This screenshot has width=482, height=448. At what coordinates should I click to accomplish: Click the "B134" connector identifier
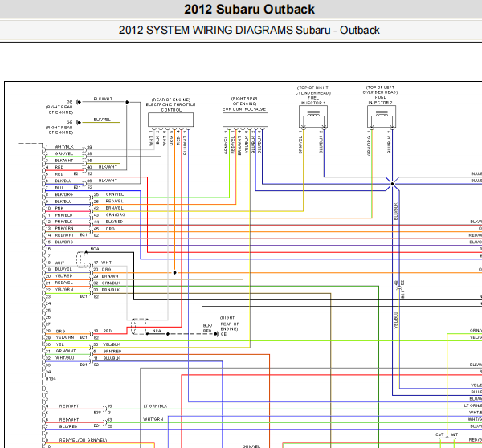pos(51,379)
